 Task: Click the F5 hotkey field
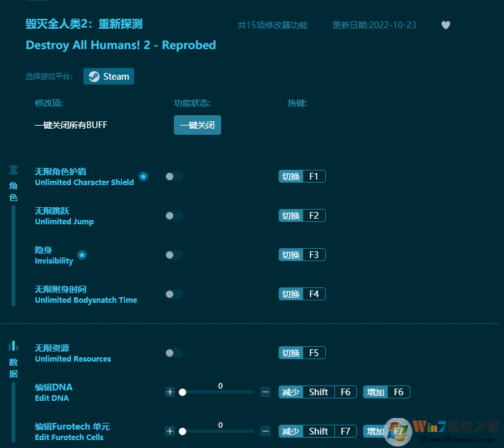pyautogui.click(x=314, y=353)
